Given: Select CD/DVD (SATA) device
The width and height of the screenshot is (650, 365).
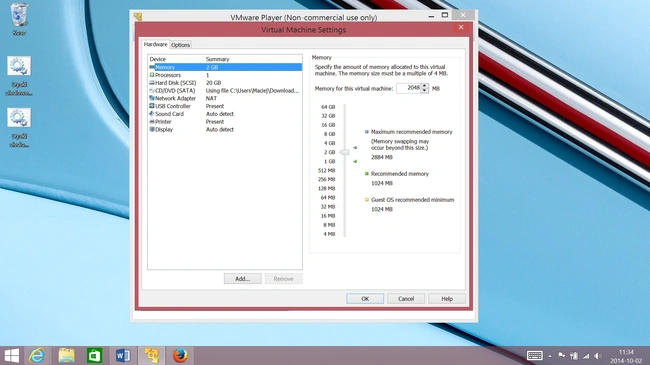Looking at the screenshot, I should coord(225,90).
